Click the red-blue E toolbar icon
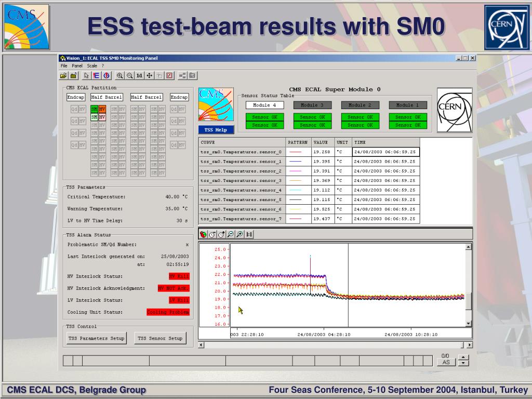Screen dimensions: 532x399 96,76
